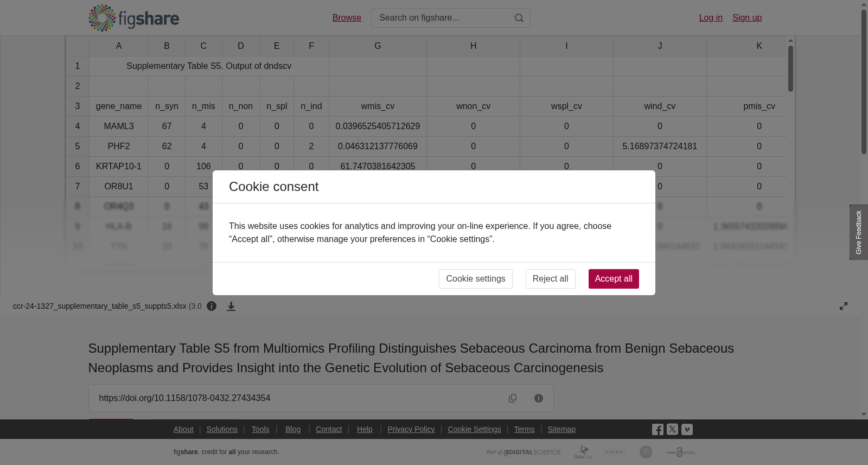Select column G header
868x465 pixels.
point(378,46)
